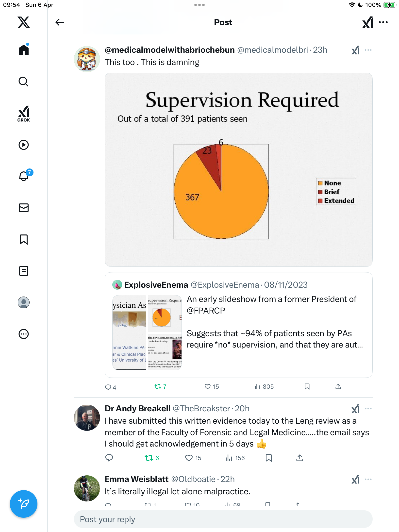Screen dimensions: 399x532
Task: Go back using the left arrow
Action: tap(59, 22)
